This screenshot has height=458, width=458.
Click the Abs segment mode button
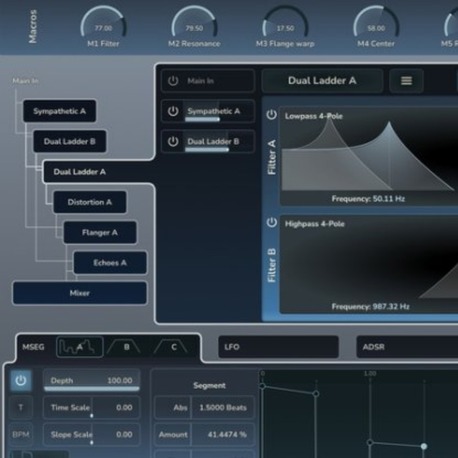[173, 407]
